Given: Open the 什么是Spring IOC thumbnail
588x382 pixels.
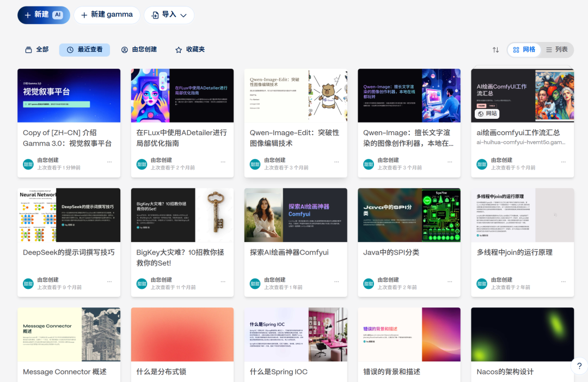Looking at the screenshot, I should (x=296, y=335).
